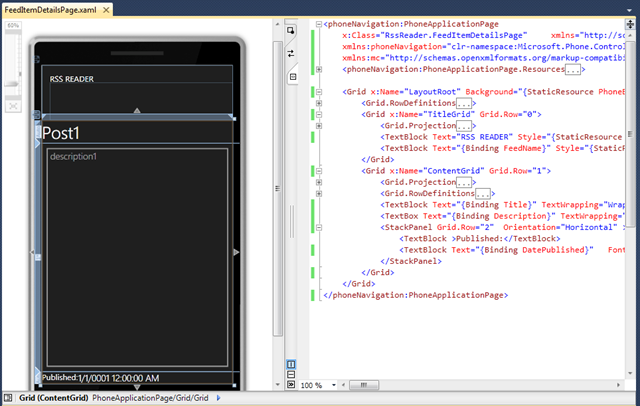This screenshot has height=406, width=640.
Task: Expand the PhoneApplicationPage.Resources node
Action: (319, 69)
